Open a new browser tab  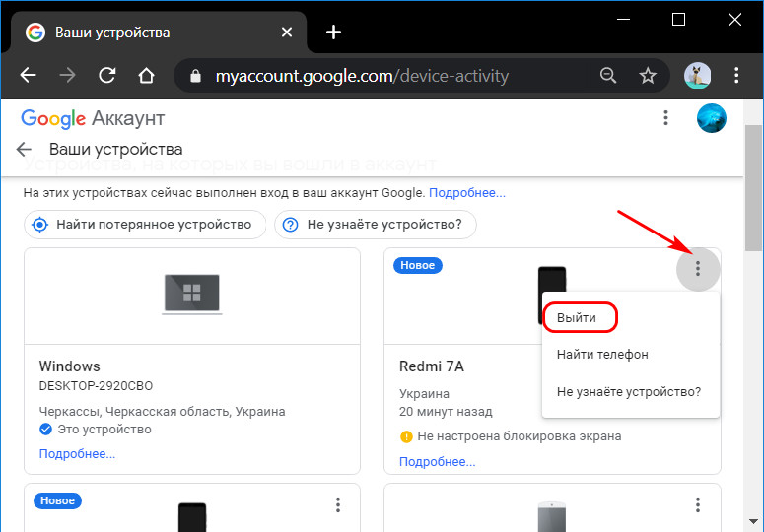click(333, 33)
